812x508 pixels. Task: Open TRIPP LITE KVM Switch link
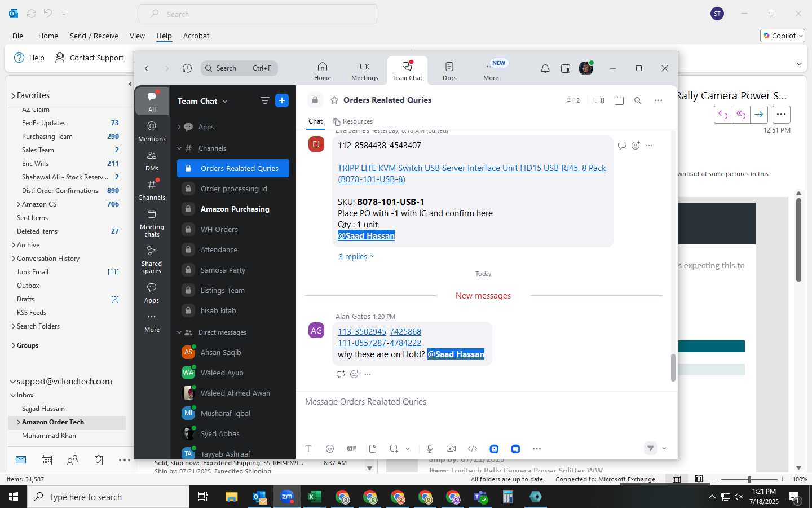(471, 173)
